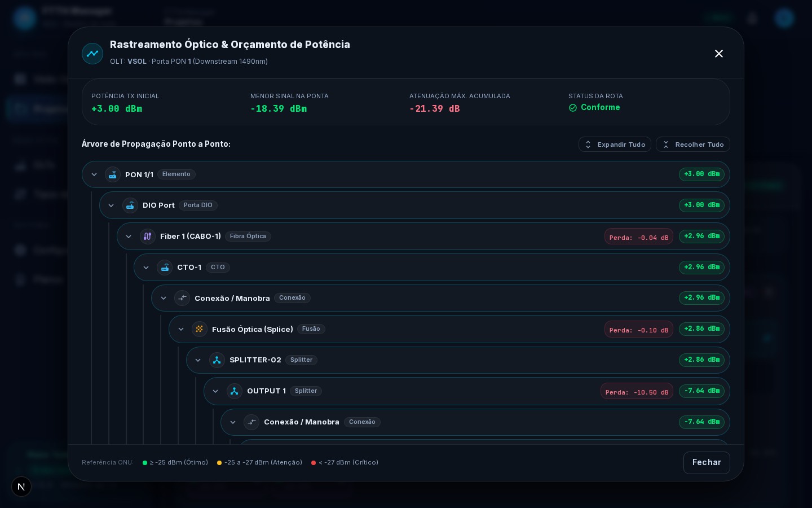This screenshot has width=812, height=508.
Task: Click the CTO-1 row label
Action: coord(189,268)
